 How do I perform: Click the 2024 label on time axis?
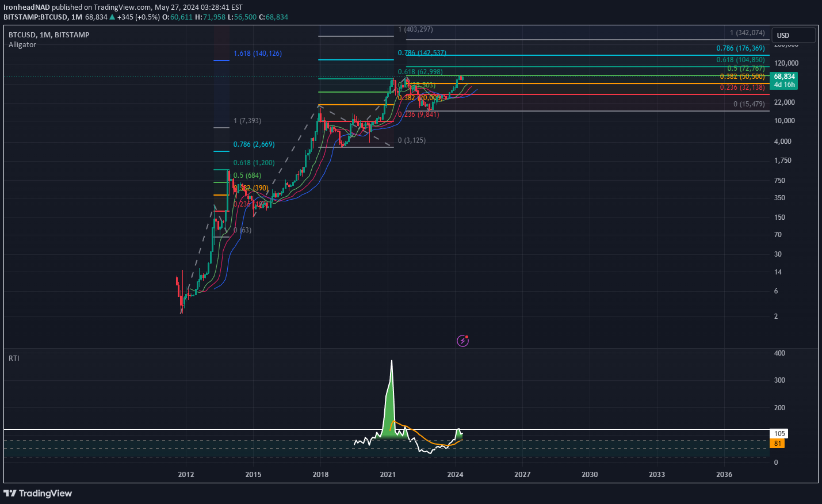(455, 474)
